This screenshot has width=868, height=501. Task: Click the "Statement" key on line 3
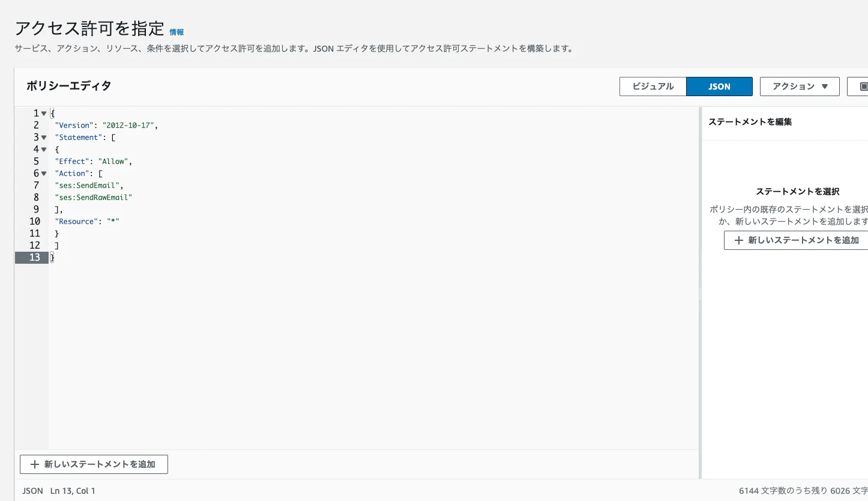78,138
